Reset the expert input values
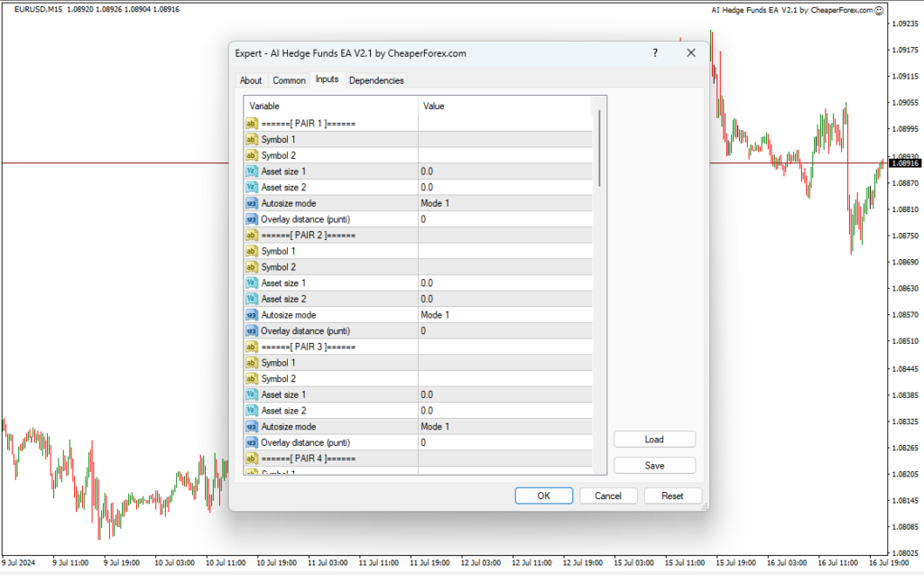The height and width of the screenshot is (575, 924). coord(673,496)
